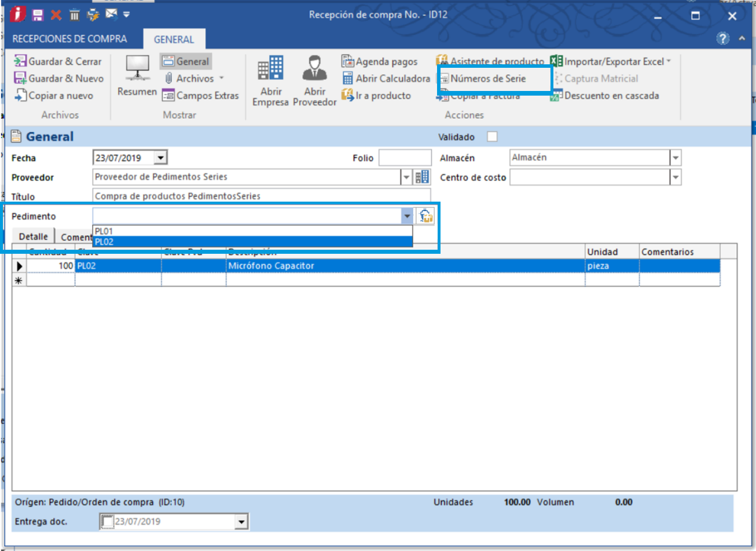The height and width of the screenshot is (551, 756).
Task: Click the trash can icon in title bar
Action: 74,15
